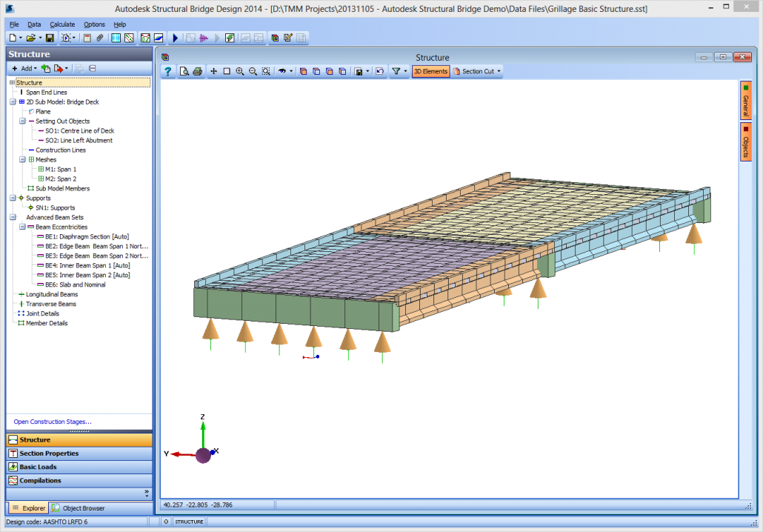Image resolution: width=763 pixels, height=532 pixels.
Task: Toggle the Objects side panel tab
Action: (745, 142)
